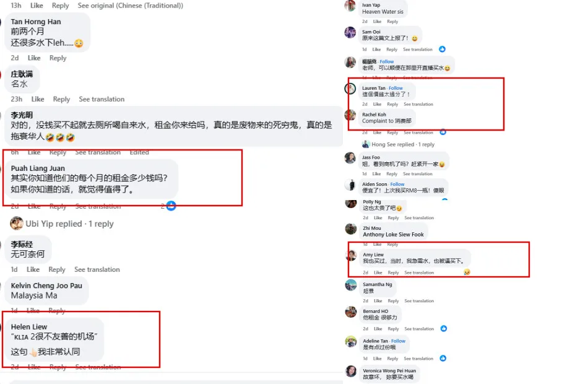Image resolution: width=588 pixels, height=384 pixels.
Task: Reply to 庄耿满's comment
Action: 61,99
